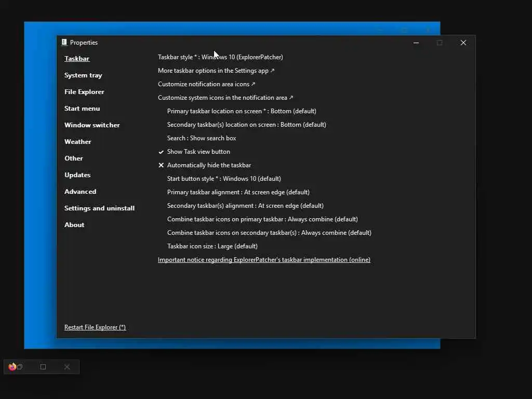Viewport: 532px width, 399px height.
Task: Click the Properties window app icon
Action: point(64,42)
